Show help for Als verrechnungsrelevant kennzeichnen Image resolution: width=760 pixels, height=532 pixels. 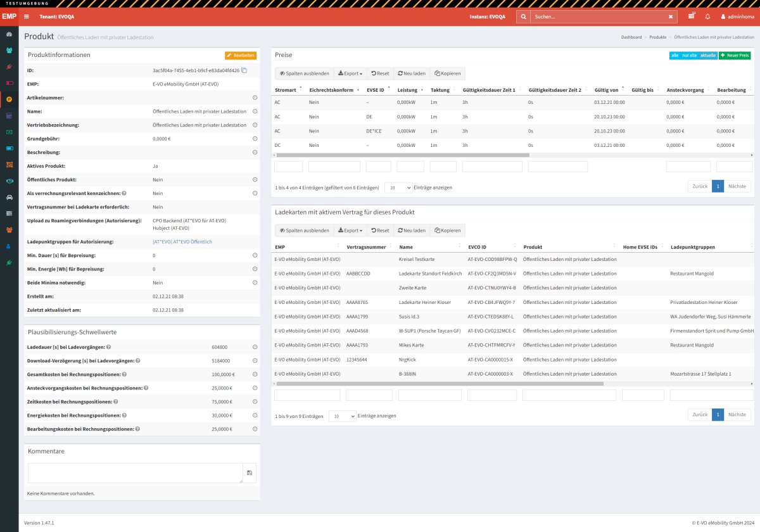coord(124,193)
